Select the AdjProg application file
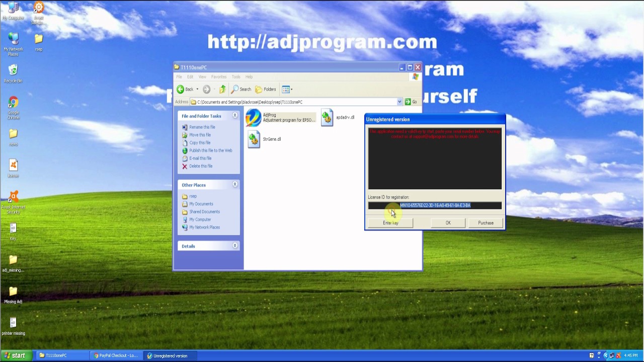This screenshot has width=644, height=362. point(281,118)
